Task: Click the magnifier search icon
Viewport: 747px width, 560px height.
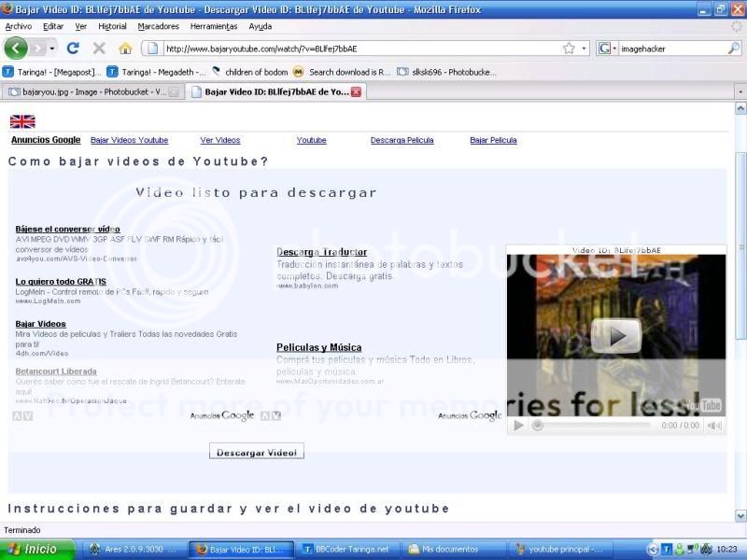Action: (x=734, y=49)
